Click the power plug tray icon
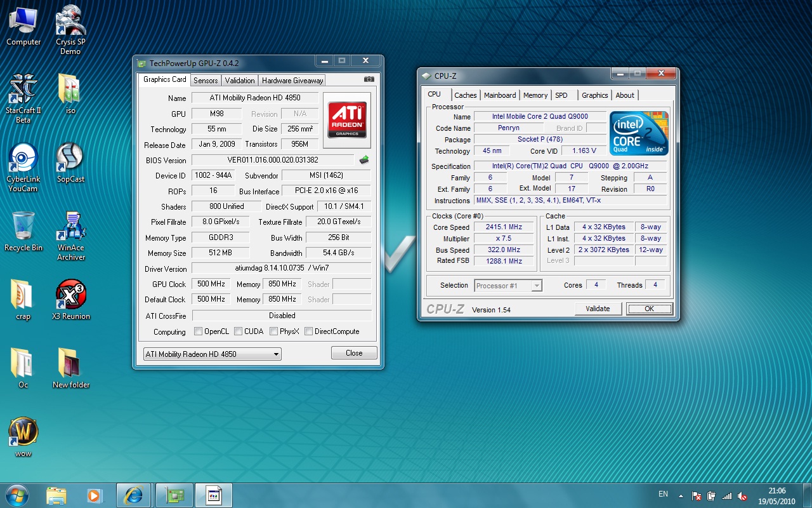Image resolution: width=812 pixels, height=508 pixels. (x=712, y=496)
